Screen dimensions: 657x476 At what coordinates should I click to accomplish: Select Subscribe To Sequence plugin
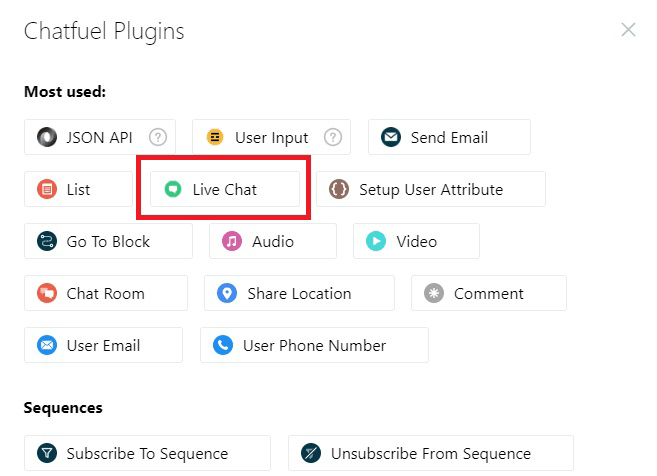click(x=147, y=453)
